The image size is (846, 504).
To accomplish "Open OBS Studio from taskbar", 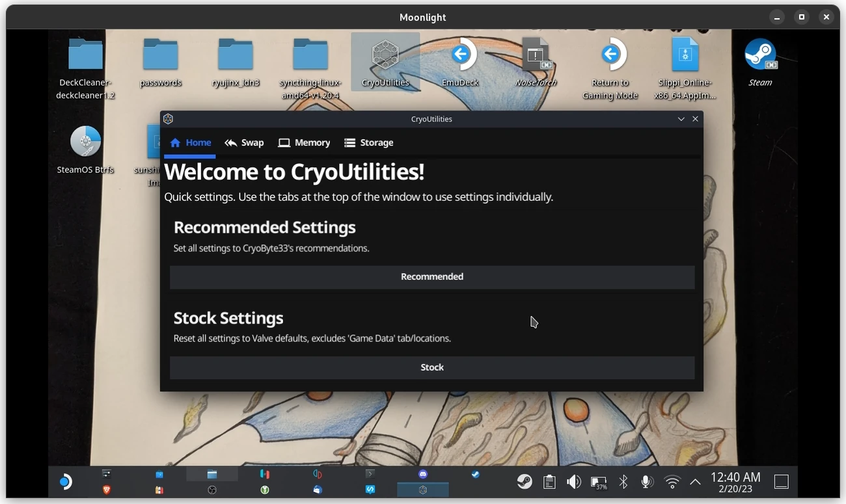I will pyautogui.click(x=212, y=490).
